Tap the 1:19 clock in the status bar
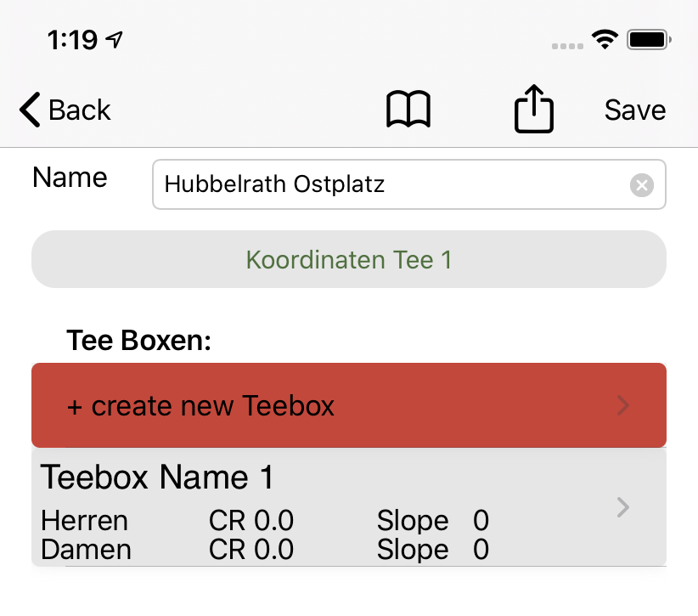Image resolution: width=698 pixels, height=616 pixels. click(72, 39)
